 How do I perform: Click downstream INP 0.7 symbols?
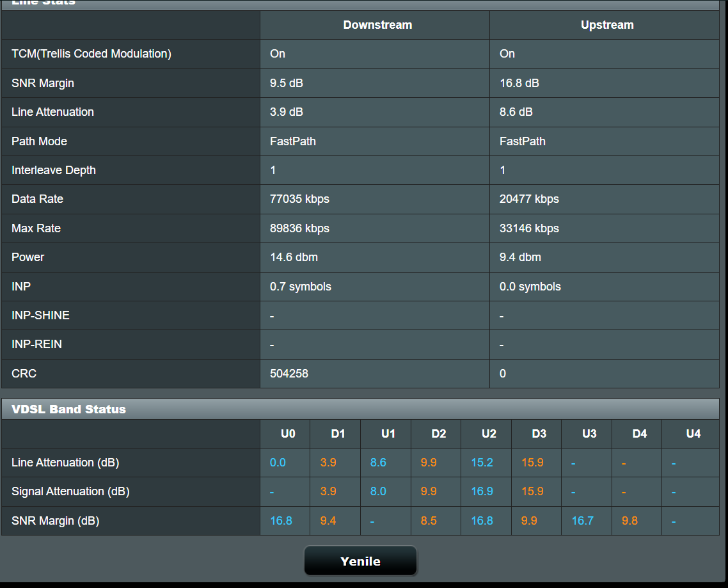pyautogui.click(x=301, y=286)
